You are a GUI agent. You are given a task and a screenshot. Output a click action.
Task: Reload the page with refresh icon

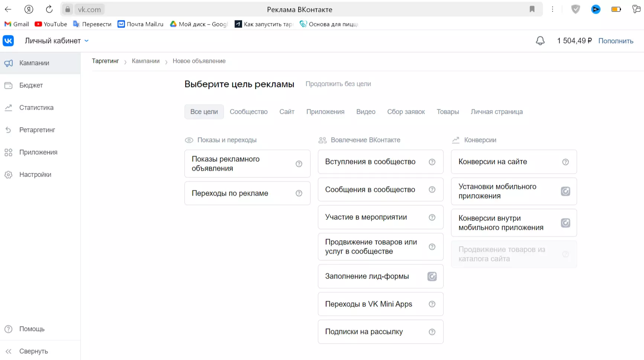tap(49, 9)
